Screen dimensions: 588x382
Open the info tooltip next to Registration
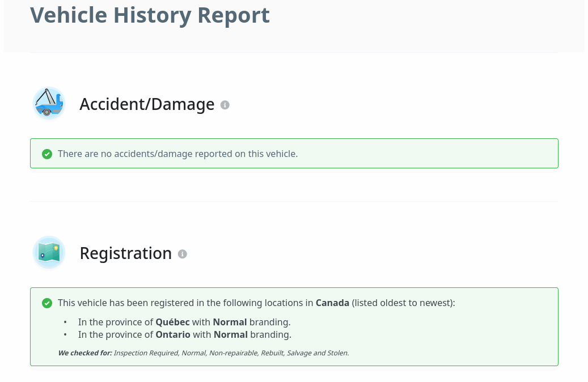pyautogui.click(x=183, y=254)
